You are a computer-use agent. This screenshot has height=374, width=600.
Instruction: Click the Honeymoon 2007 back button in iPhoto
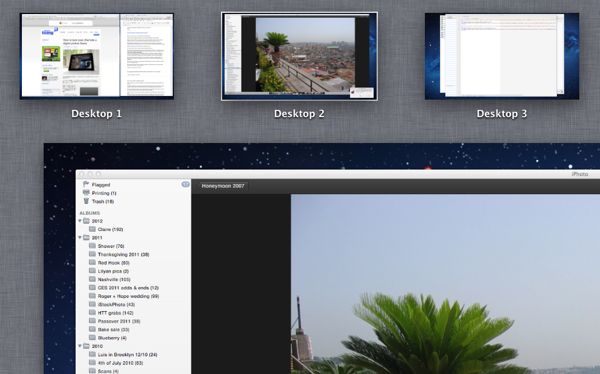click(x=223, y=186)
